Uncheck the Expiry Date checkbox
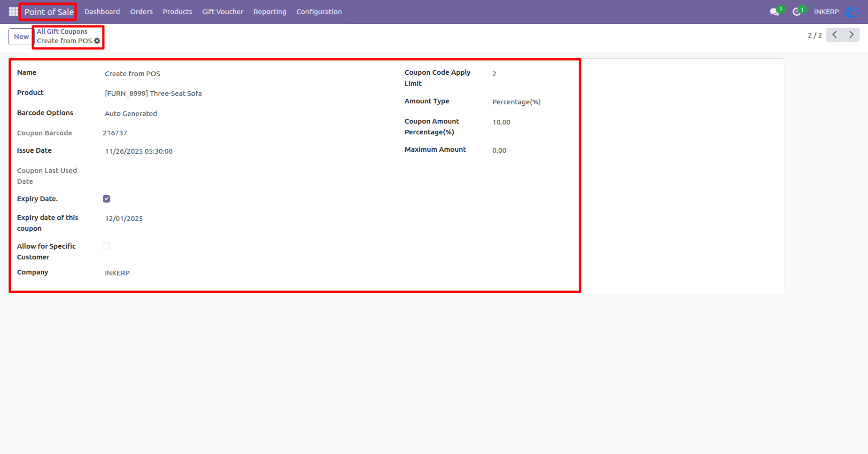 pos(107,199)
